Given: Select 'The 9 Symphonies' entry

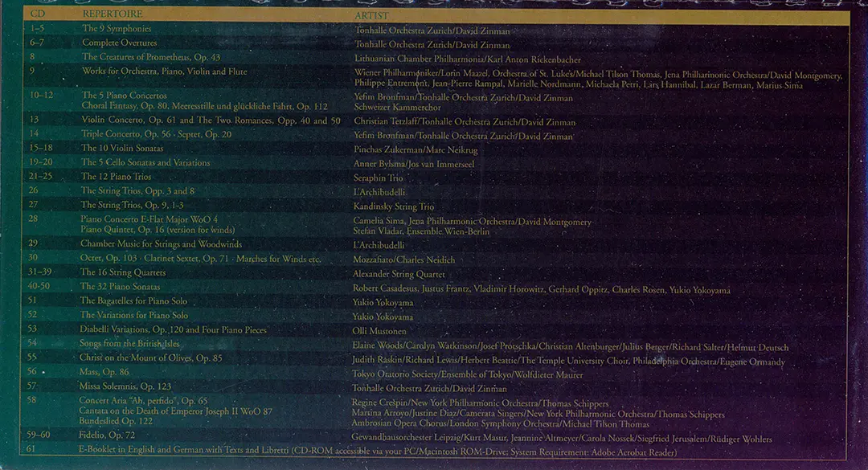Looking at the screenshot, I should [x=117, y=28].
